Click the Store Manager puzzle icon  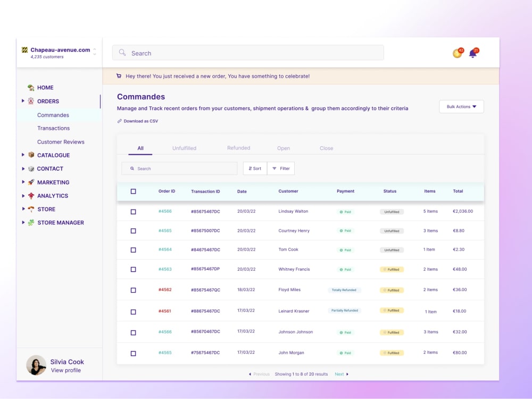coord(31,222)
